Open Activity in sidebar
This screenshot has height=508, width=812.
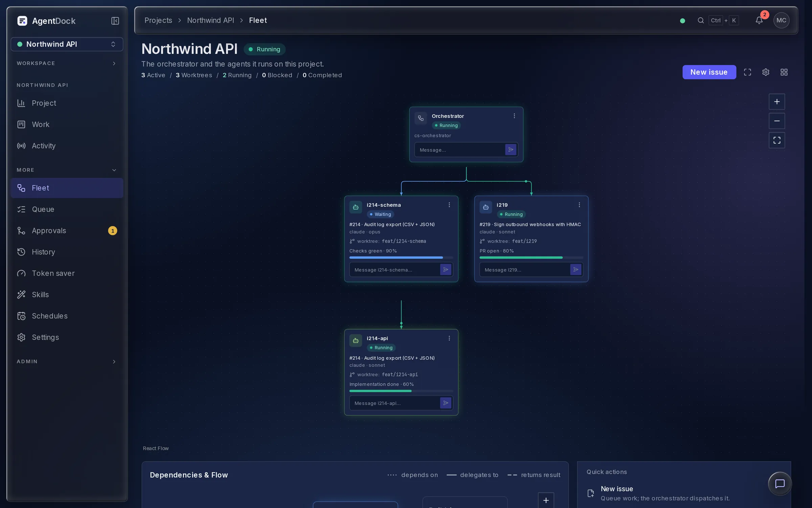(x=67, y=146)
